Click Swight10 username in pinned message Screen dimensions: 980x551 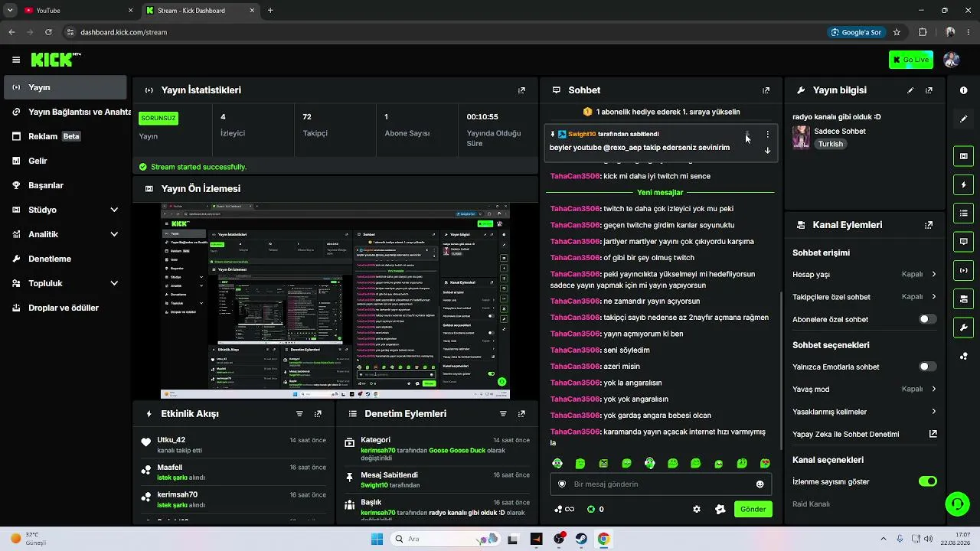click(x=582, y=134)
